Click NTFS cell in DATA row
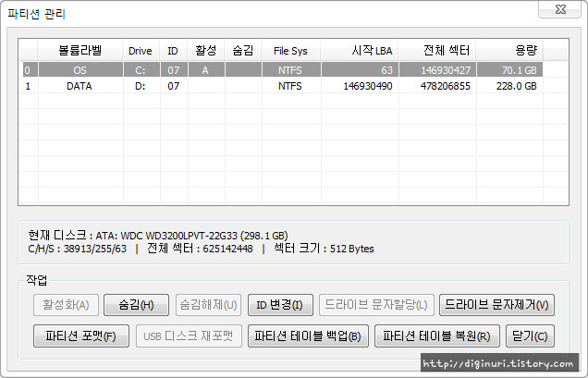This screenshot has height=378, width=588. point(290,86)
